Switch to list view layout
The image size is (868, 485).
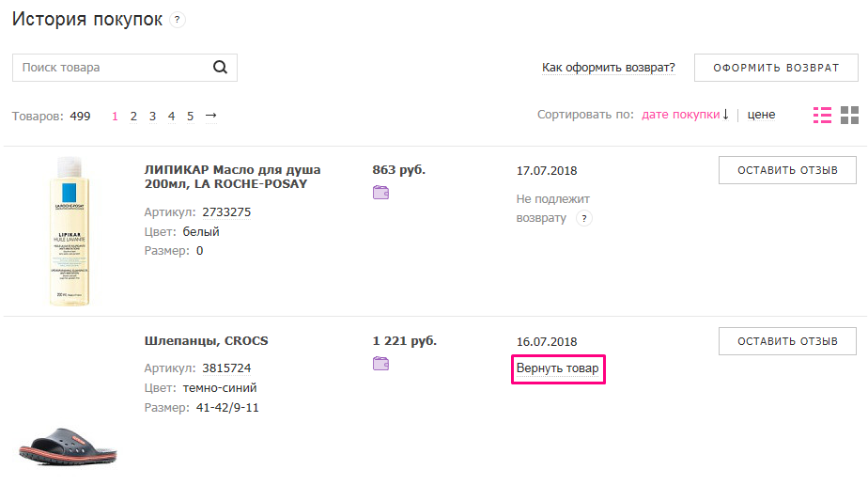(822, 115)
